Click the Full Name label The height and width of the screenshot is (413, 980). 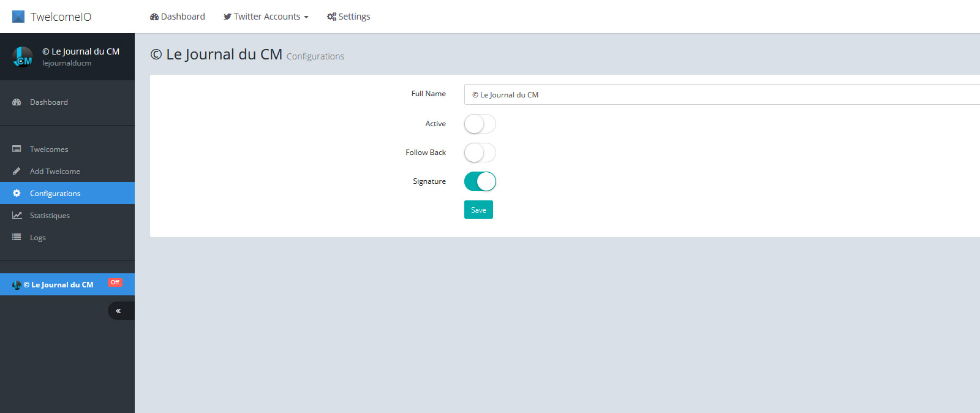tap(428, 94)
